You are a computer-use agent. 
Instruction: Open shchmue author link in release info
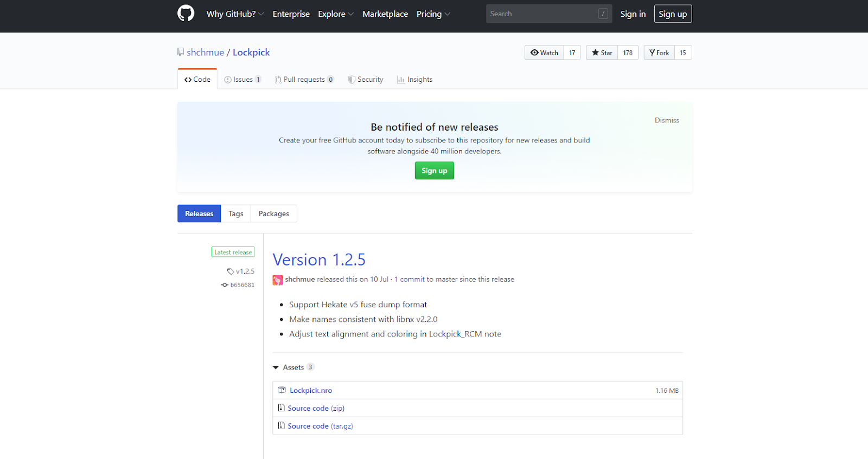[x=300, y=280]
